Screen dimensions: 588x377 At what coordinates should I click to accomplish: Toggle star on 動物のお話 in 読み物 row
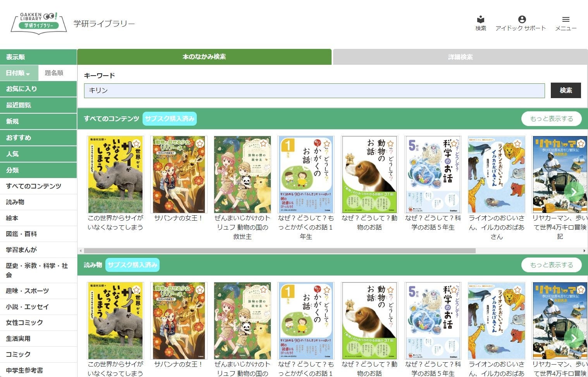[x=390, y=290]
